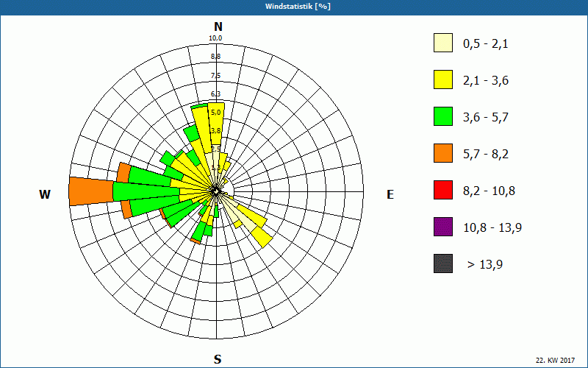Click the '6,3' radial axis value

tap(215, 94)
